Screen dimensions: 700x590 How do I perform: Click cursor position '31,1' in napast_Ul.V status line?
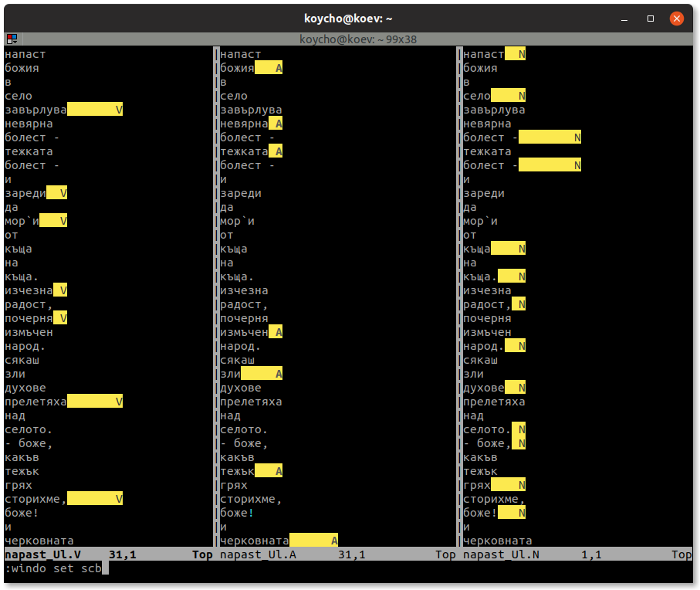click(122, 554)
